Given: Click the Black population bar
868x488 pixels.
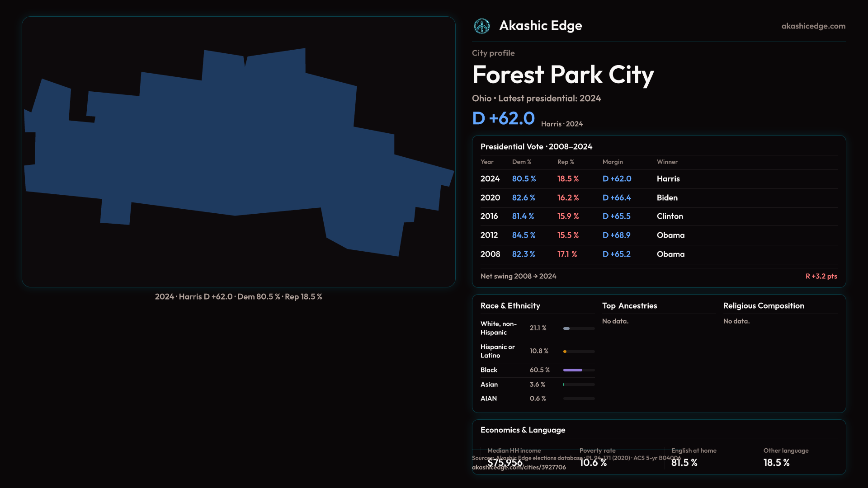Looking at the screenshot, I should click(573, 370).
